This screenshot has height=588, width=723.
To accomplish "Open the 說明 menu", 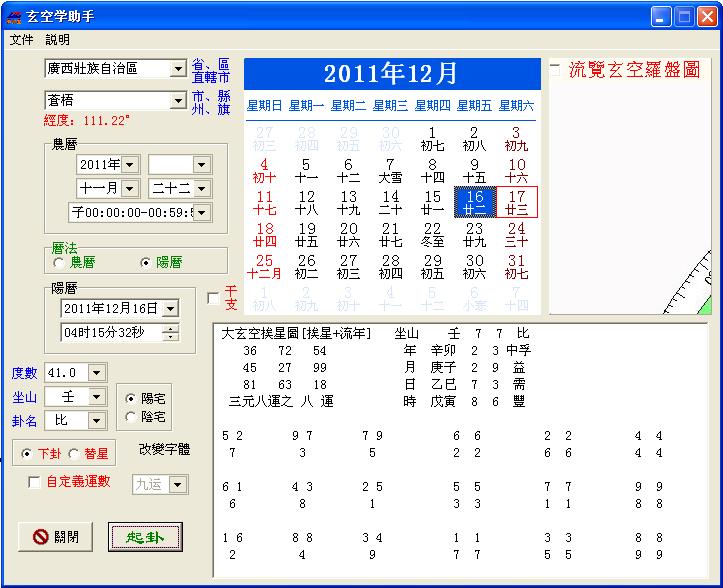I will [x=58, y=40].
